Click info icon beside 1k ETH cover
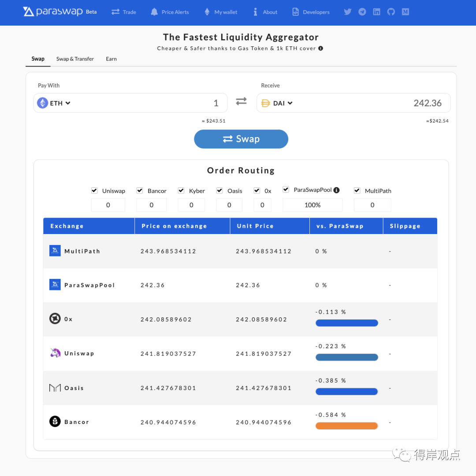 click(320, 48)
